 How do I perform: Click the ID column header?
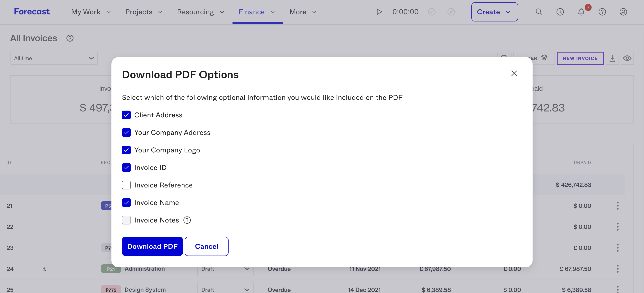(9, 162)
